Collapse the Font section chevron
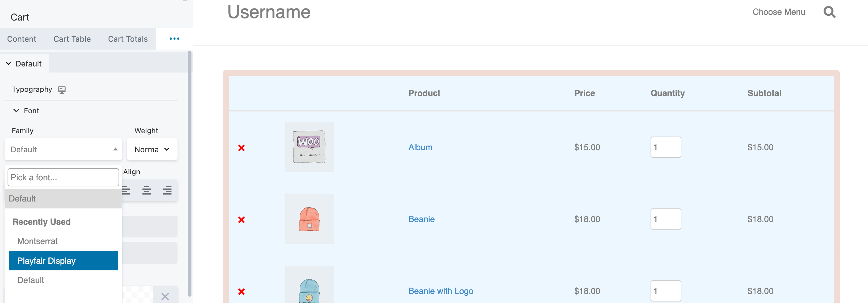The height and width of the screenshot is (303, 868). [x=16, y=111]
